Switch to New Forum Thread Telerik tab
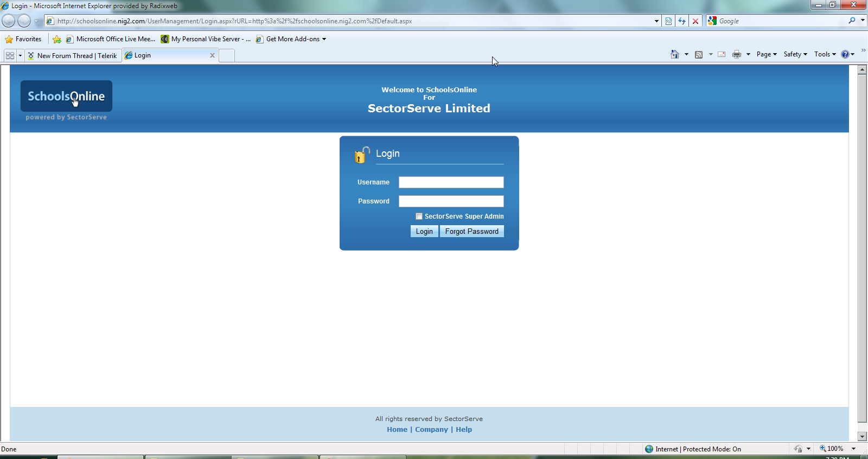Screen dimensions: 868x459 click(x=73, y=55)
